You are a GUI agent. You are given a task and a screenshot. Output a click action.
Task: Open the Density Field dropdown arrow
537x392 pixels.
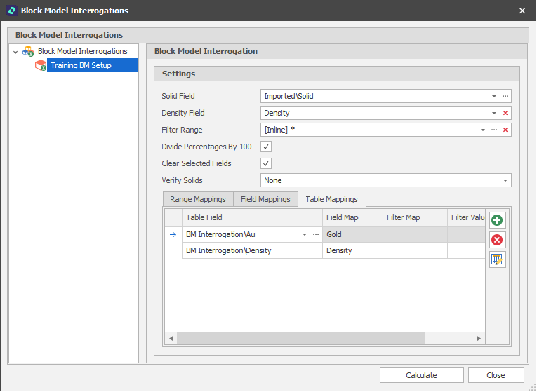click(494, 113)
